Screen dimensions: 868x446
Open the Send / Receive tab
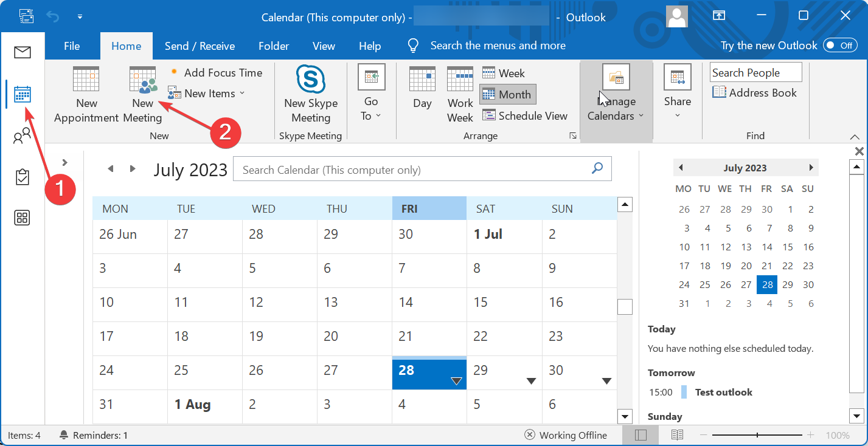[x=200, y=46]
